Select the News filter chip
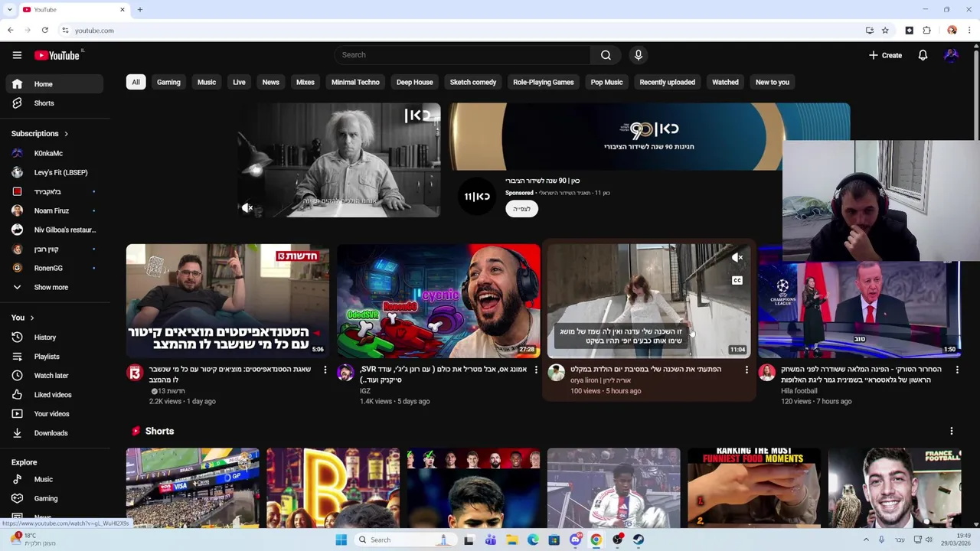 [x=271, y=82]
